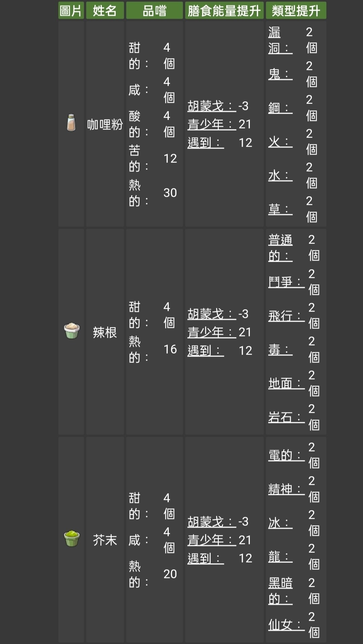
Task: Open the 火 type link in curry powder row
Action: [280, 142]
